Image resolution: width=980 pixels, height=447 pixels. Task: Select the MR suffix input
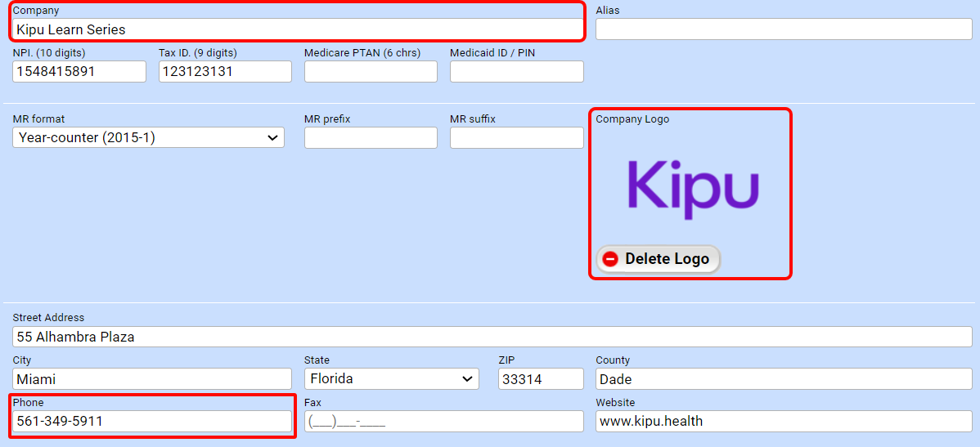coord(516,137)
